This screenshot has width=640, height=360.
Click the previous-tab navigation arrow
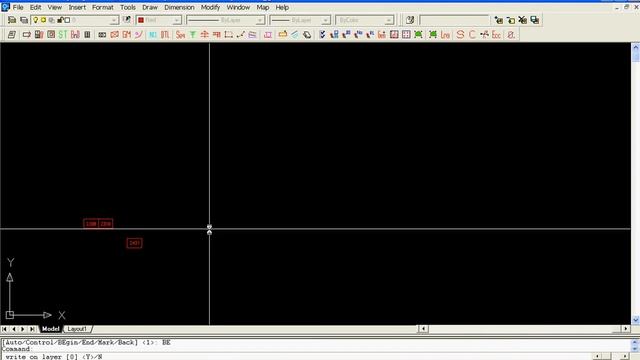(x=14, y=329)
